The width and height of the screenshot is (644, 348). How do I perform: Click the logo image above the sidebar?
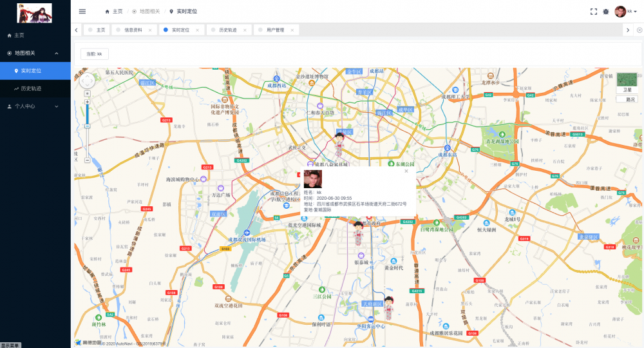(x=35, y=13)
